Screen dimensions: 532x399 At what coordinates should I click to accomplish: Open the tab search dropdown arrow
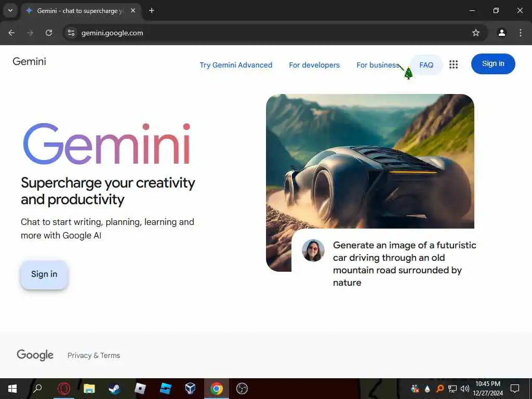tap(10, 10)
